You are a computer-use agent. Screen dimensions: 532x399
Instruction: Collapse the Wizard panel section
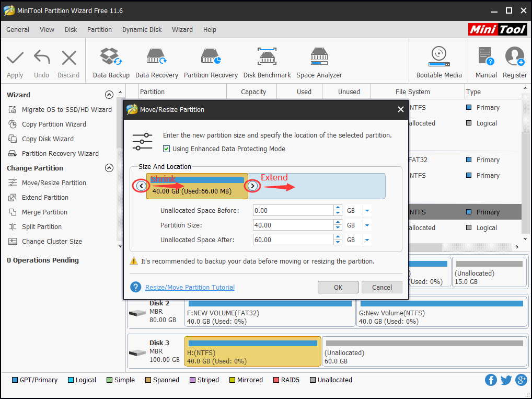pos(109,95)
